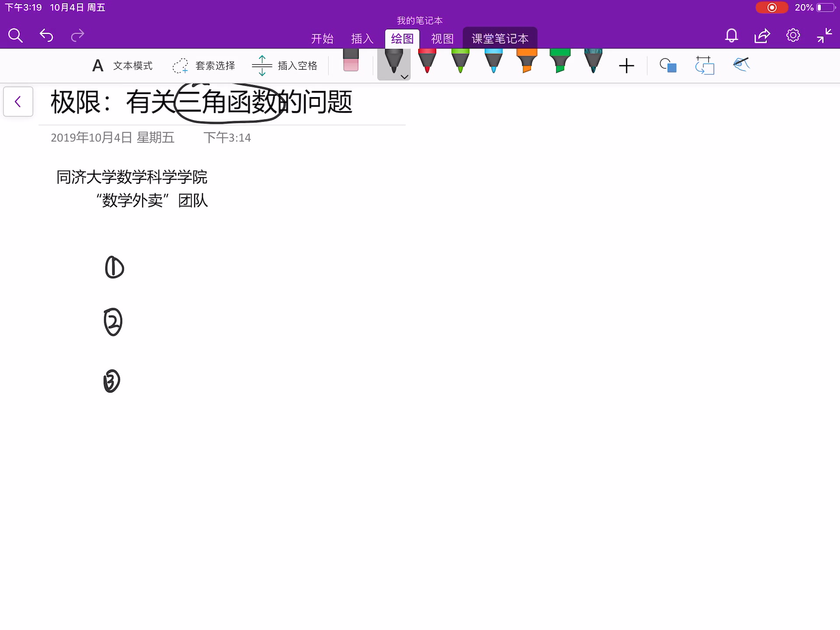Select the orange highlighter
Screen dimensions: 840x630
point(527,61)
